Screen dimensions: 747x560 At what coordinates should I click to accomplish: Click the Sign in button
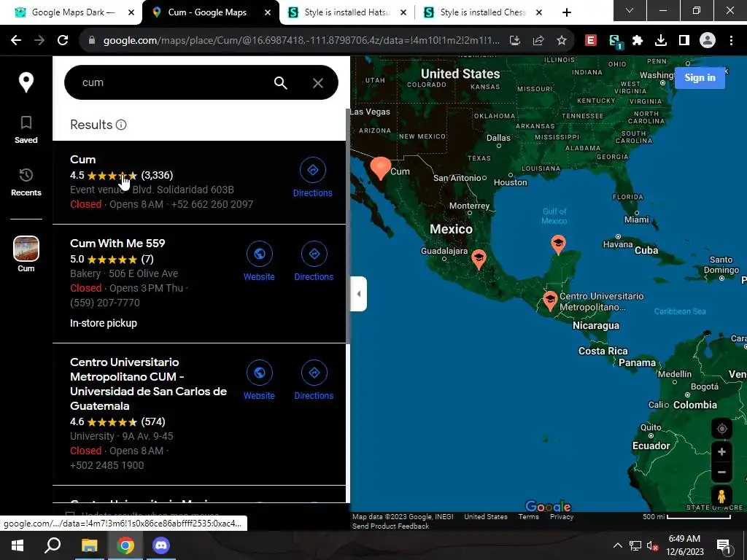[700, 77]
